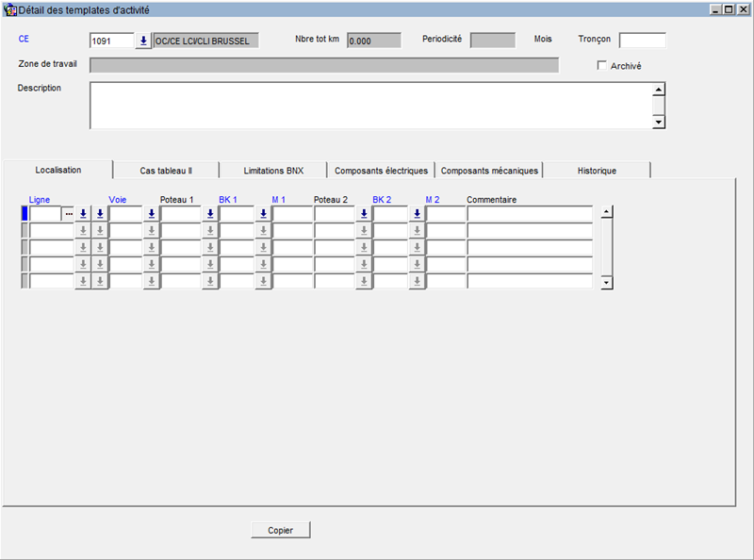
Task: Click the Commentaire field in the last grid row
Action: tap(530, 281)
